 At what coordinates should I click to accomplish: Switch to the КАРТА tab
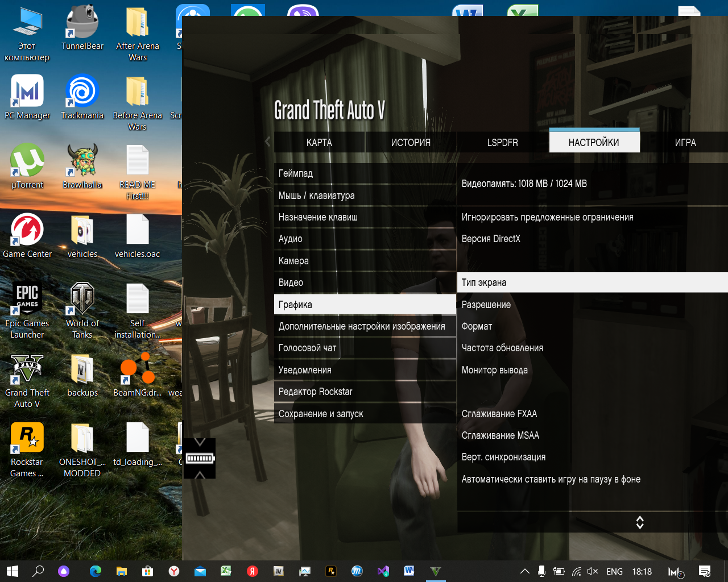(319, 142)
